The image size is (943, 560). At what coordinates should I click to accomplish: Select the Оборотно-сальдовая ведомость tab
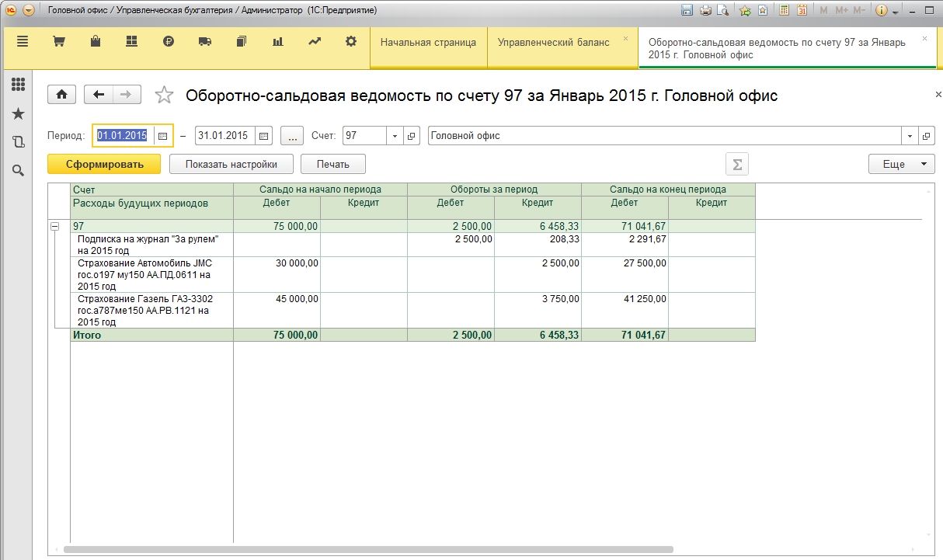click(777, 49)
